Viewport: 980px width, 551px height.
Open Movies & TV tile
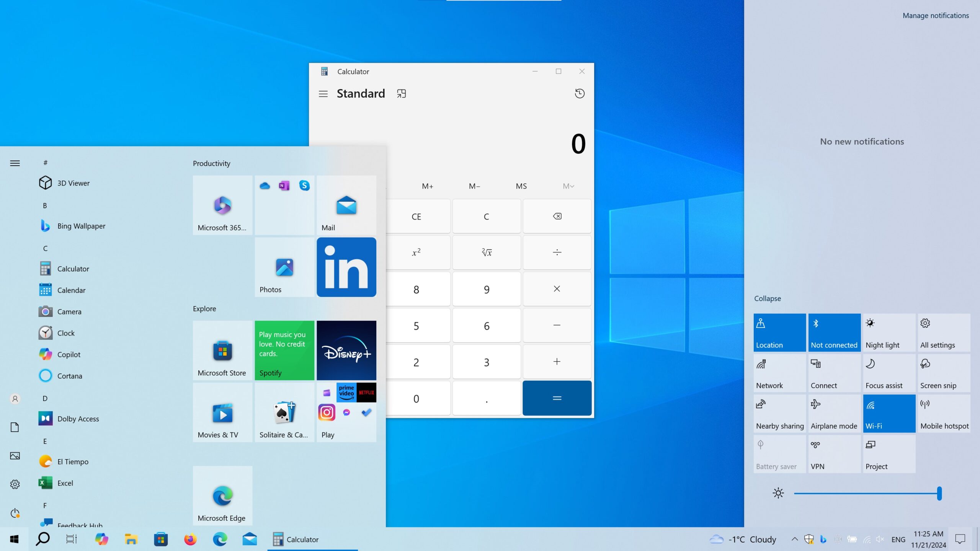click(222, 412)
